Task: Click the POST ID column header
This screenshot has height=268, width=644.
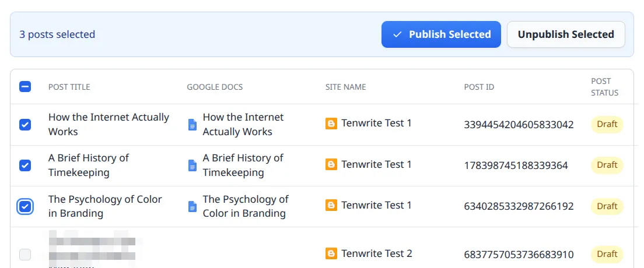Action: 479,87
